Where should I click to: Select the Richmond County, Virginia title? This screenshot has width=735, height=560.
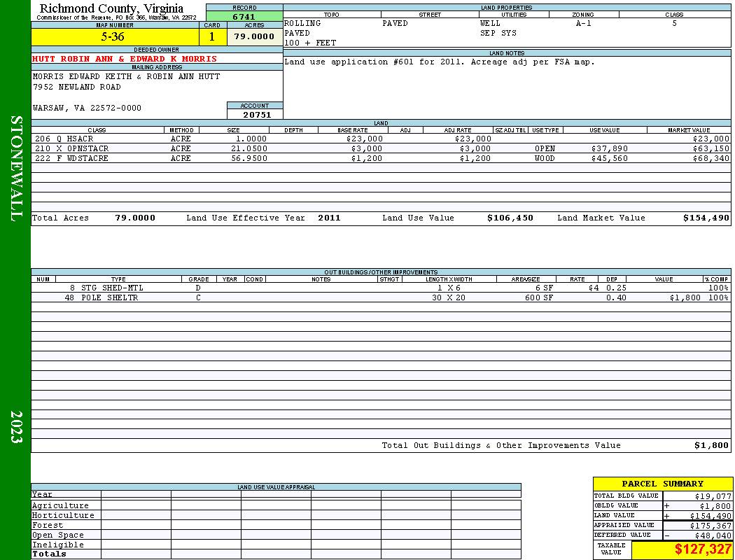(111, 8)
